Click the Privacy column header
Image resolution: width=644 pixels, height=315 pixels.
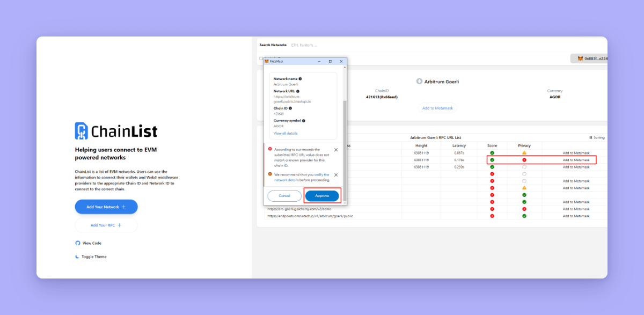(524, 145)
